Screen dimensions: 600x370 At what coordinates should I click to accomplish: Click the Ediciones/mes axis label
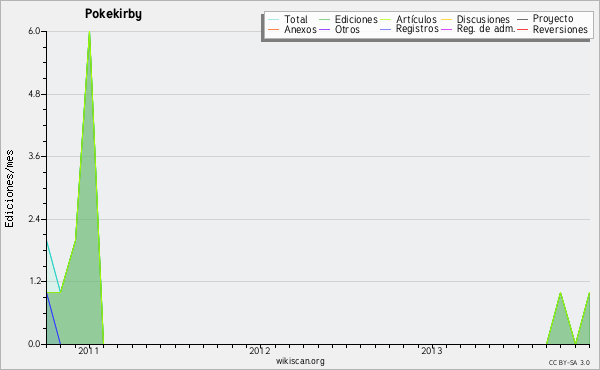(9, 189)
